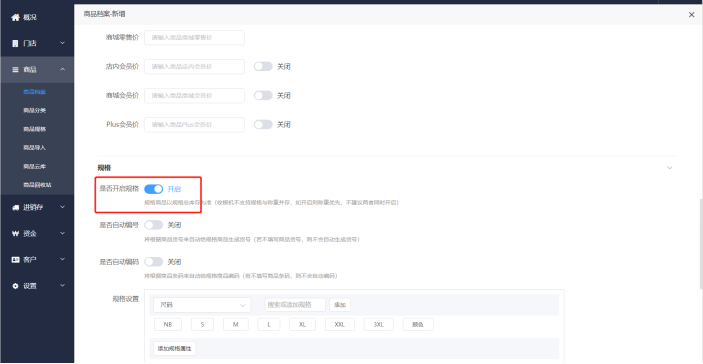Focus the 商城会员价 input field
Image resolution: width=703 pixels, height=364 pixels.
point(194,95)
